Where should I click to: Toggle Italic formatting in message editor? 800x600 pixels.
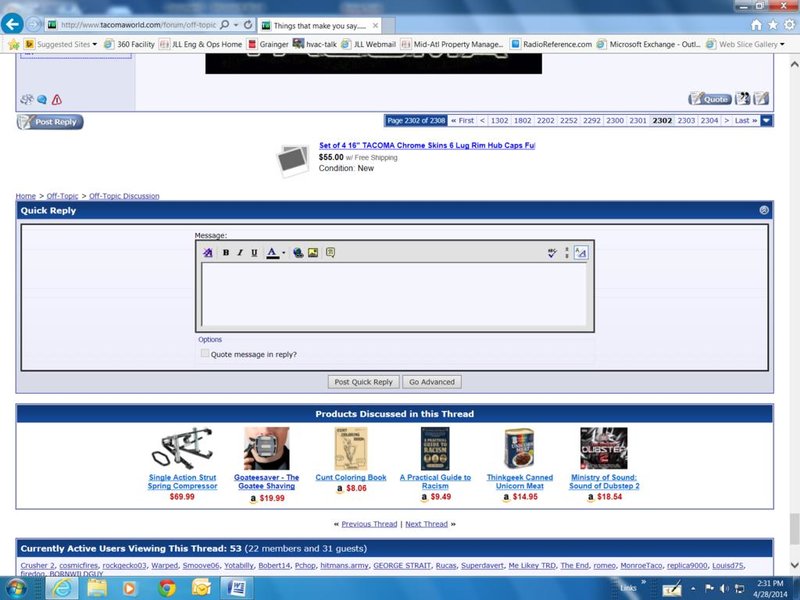click(x=240, y=253)
